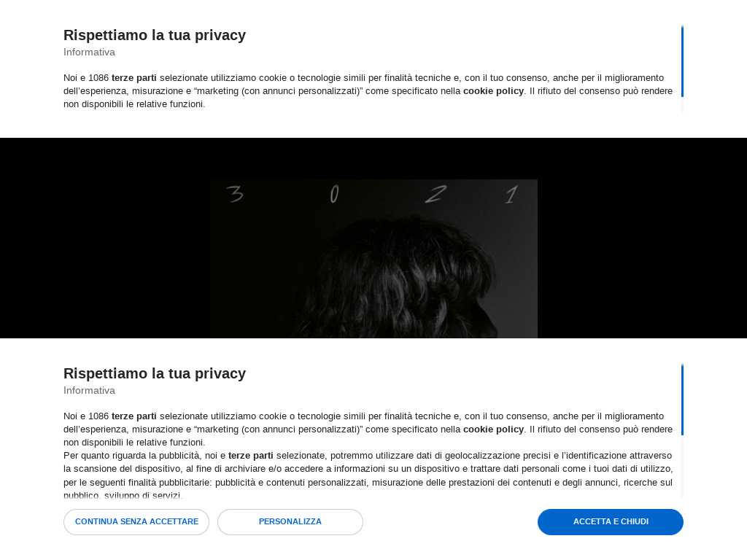Open cookie settings with "Personalizza"
Image resolution: width=747 pixels, height=560 pixels.
(290, 522)
